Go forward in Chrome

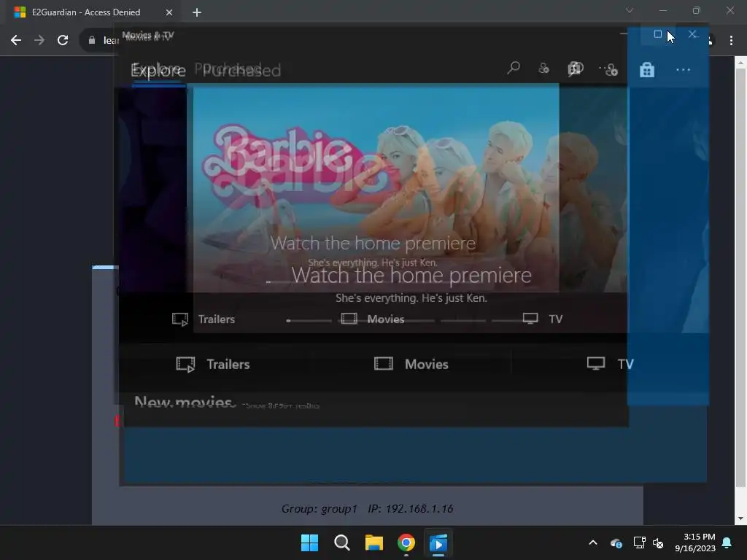pyautogui.click(x=39, y=40)
